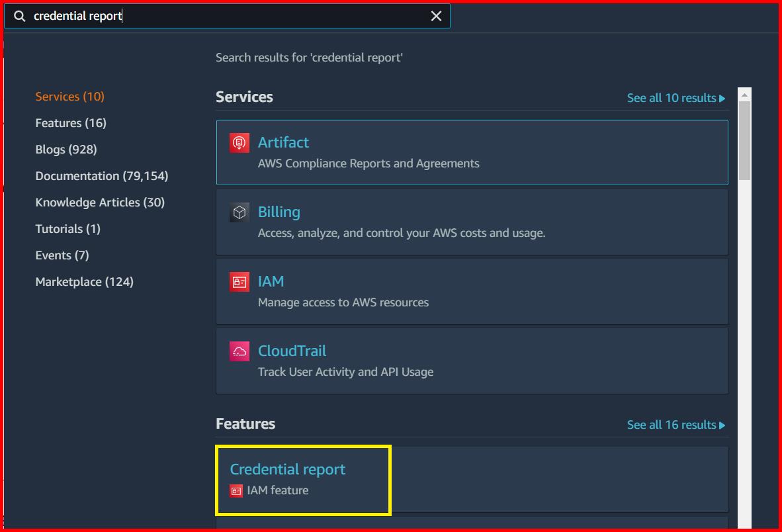Viewport: 782px width, 532px height.
Task: Open the Billing service link
Action: tap(279, 212)
